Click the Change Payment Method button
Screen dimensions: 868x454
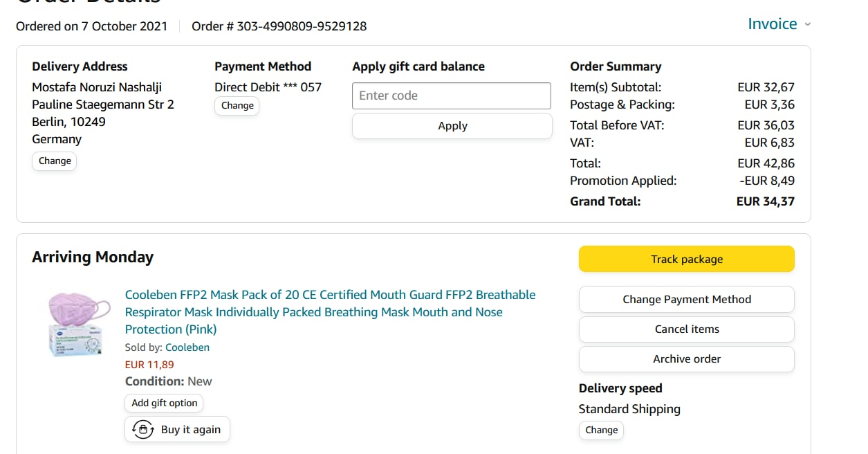point(686,300)
